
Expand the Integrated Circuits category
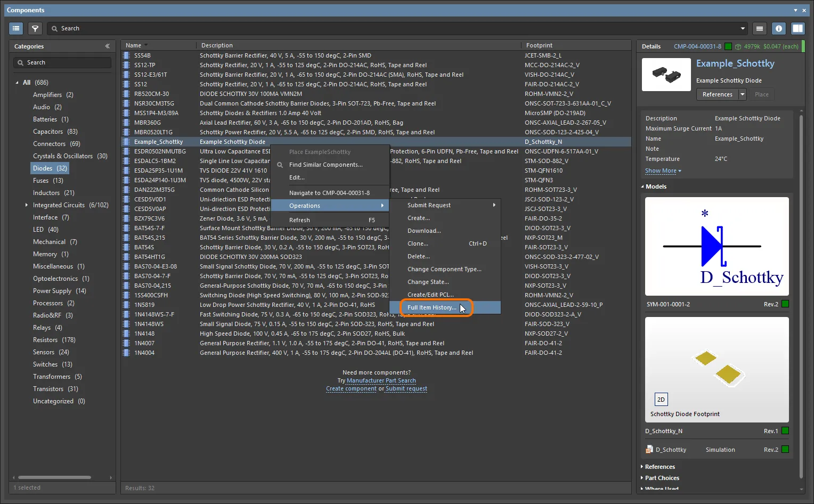tap(26, 205)
